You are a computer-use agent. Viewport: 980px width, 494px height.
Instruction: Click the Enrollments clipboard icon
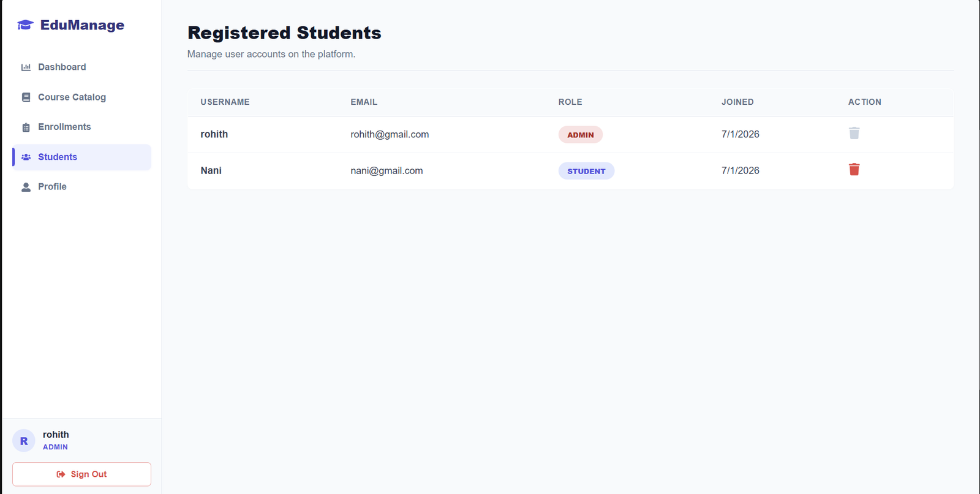(26, 127)
